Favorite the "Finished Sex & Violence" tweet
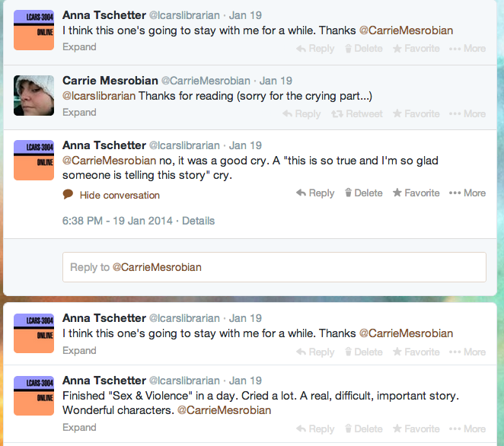The width and height of the screenshot is (504, 446). click(416, 428)
